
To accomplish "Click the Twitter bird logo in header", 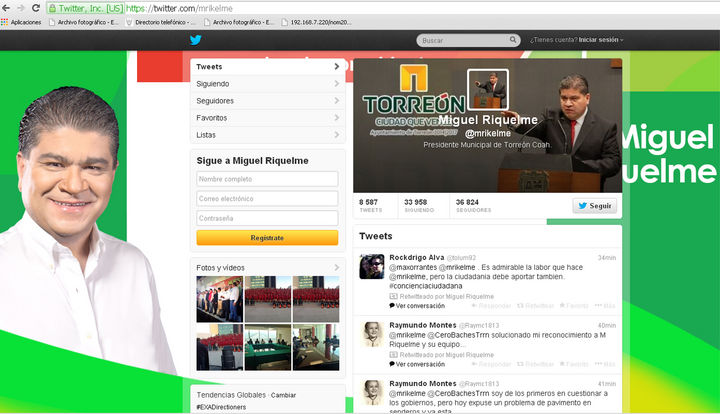I will tap(196, 40).
